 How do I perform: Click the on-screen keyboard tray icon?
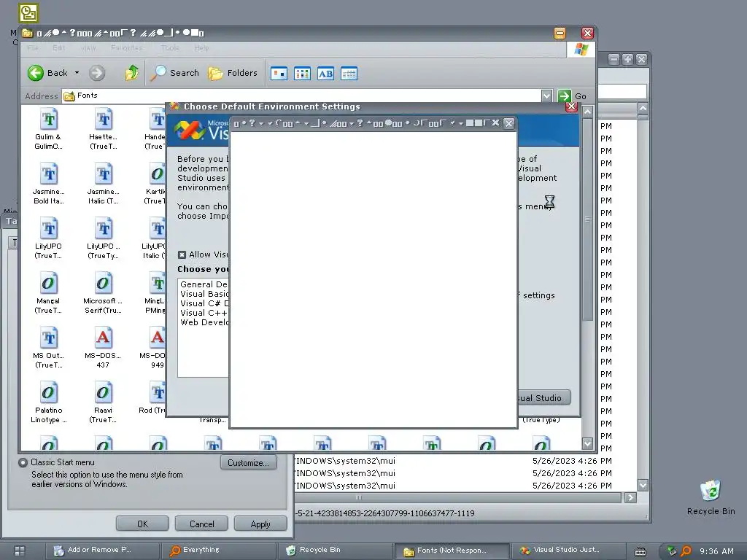click(x=640, y=551)
